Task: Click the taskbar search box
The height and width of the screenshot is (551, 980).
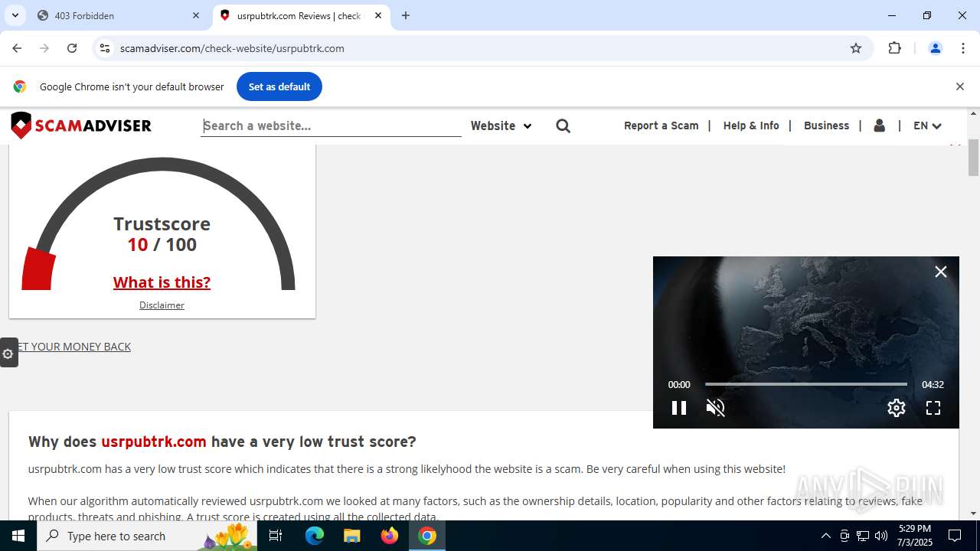Action: [x=147, y=536]
